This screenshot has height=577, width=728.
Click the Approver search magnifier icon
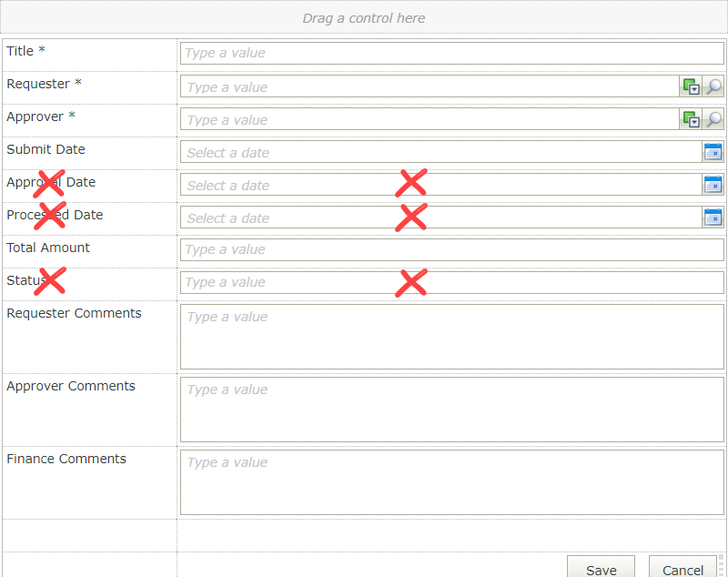click(x=714, y=119)
